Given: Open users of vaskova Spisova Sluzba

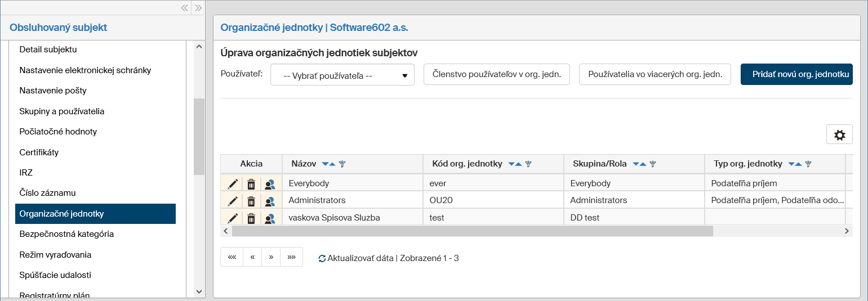Looking at the screenshot, I should [270, 218].
